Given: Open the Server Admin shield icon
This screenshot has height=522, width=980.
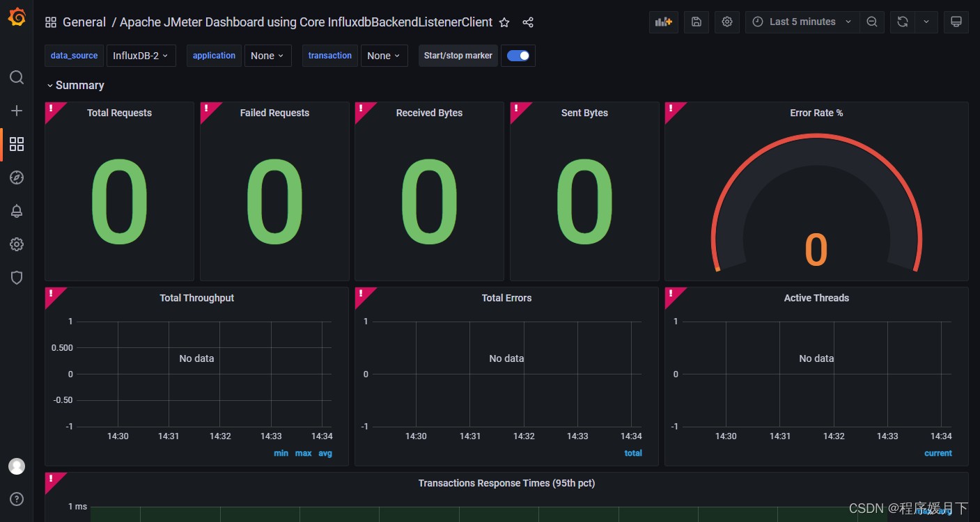Looking at the screenshot, I should 17,278.
